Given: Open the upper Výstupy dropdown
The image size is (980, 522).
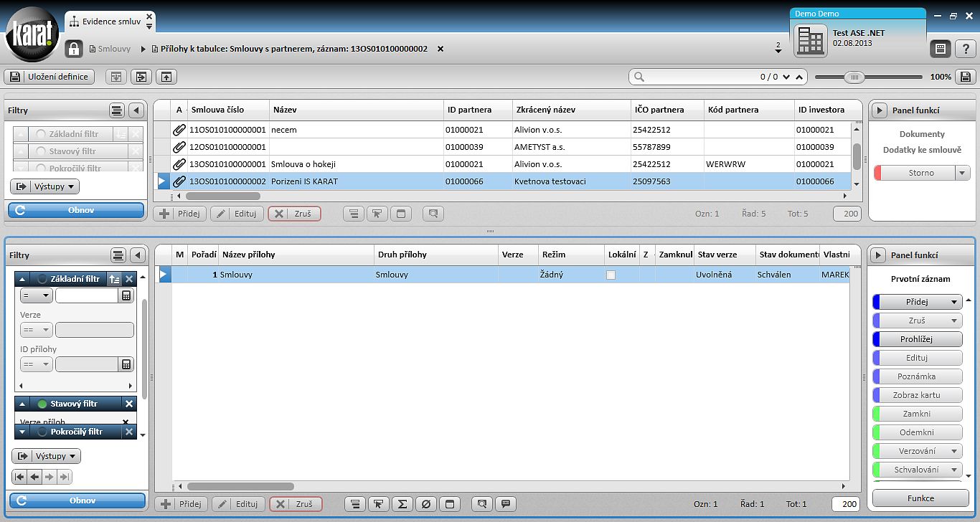Looking at the screenshot, I should coord(44,186).
